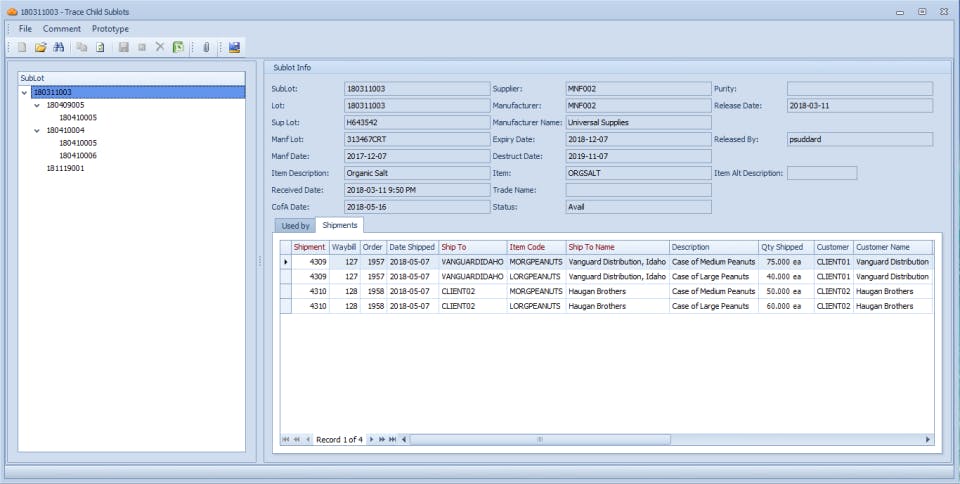
Task: Click the New document toolbar icon
Action: 22,47
